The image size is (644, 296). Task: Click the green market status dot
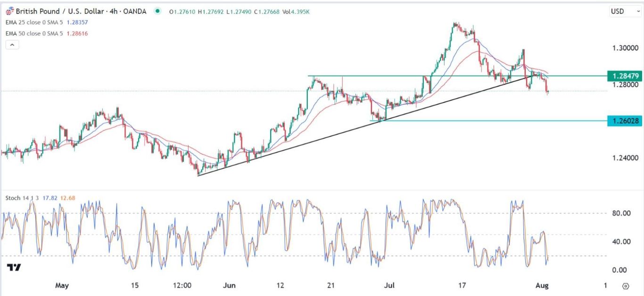(157, 11)
